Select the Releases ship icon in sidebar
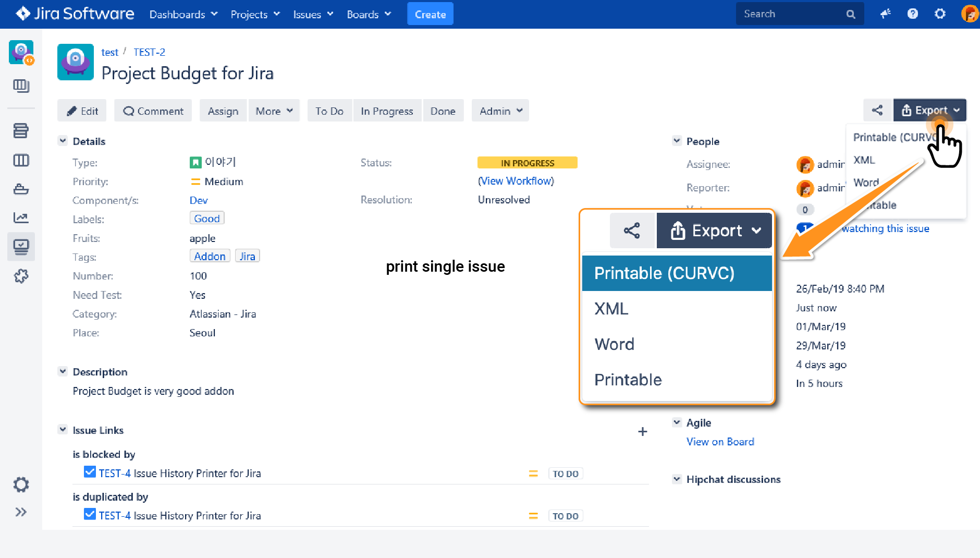The height and width of the screenshot is (558, 980). 21,189
